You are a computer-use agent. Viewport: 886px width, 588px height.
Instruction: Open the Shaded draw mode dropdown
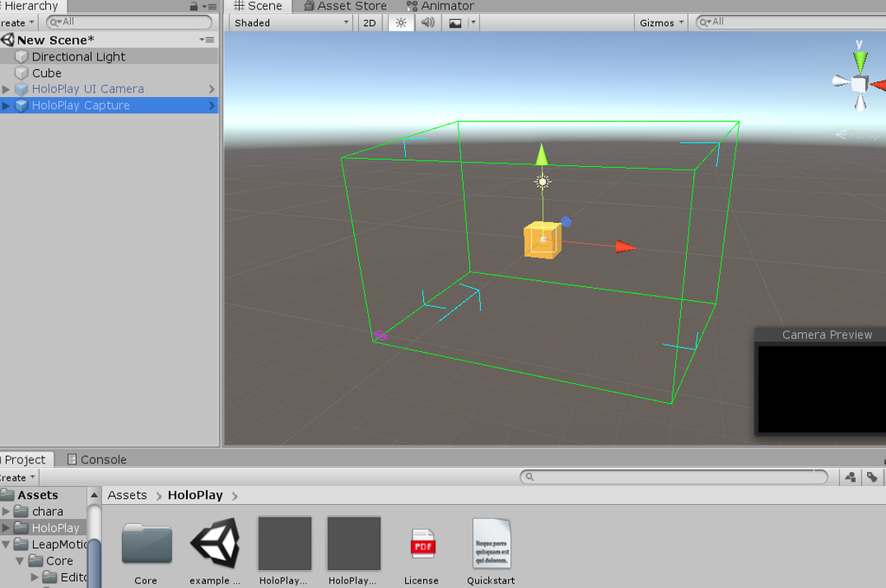tap(291, 23)
